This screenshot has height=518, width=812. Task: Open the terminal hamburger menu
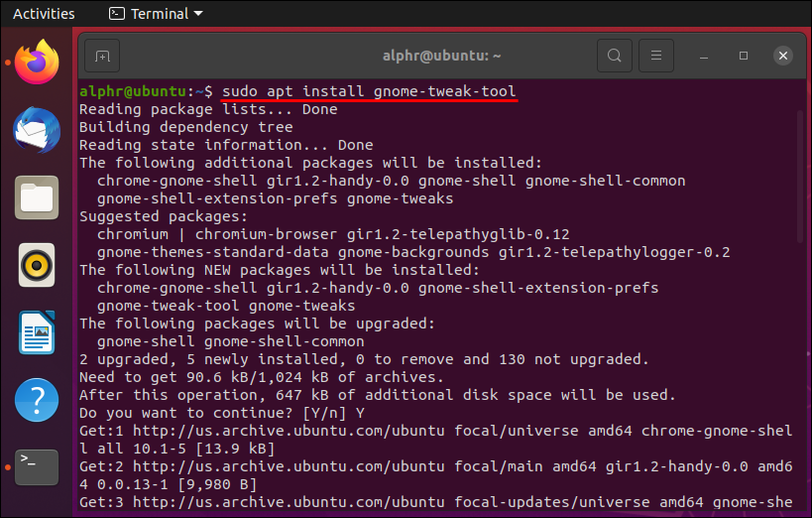tap(656, 56)
